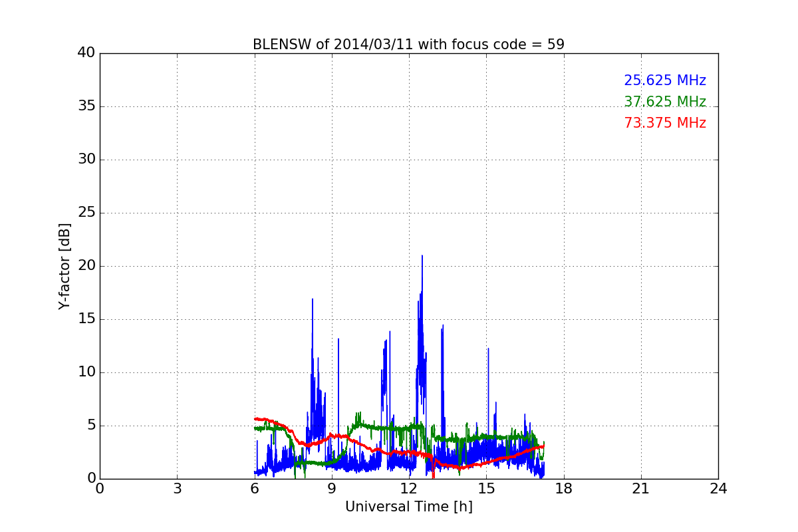This screenshot has height=532, width=798.
Task: Click the y-axis tick label 10
Action: (x=86, y=372)
